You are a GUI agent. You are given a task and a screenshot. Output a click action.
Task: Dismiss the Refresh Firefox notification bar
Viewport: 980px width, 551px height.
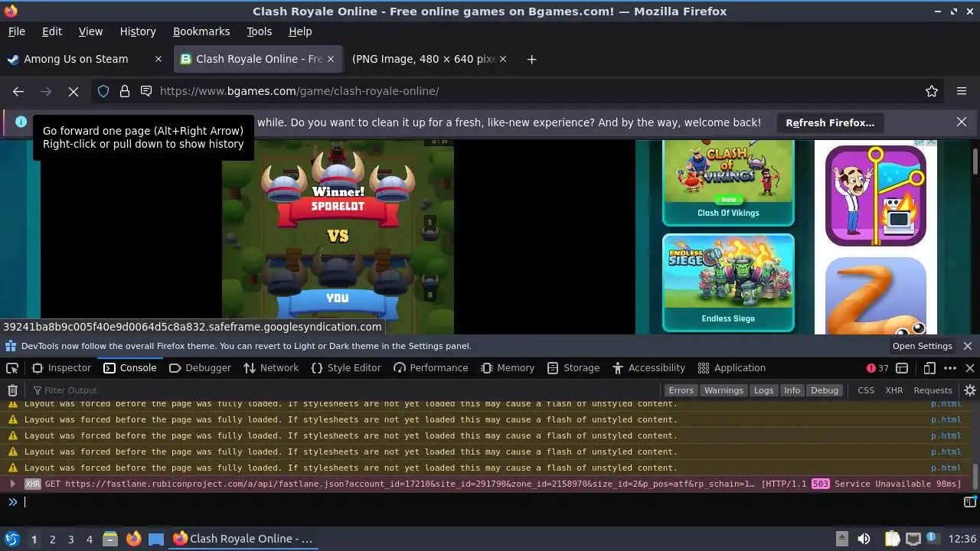tap(962, 122)
